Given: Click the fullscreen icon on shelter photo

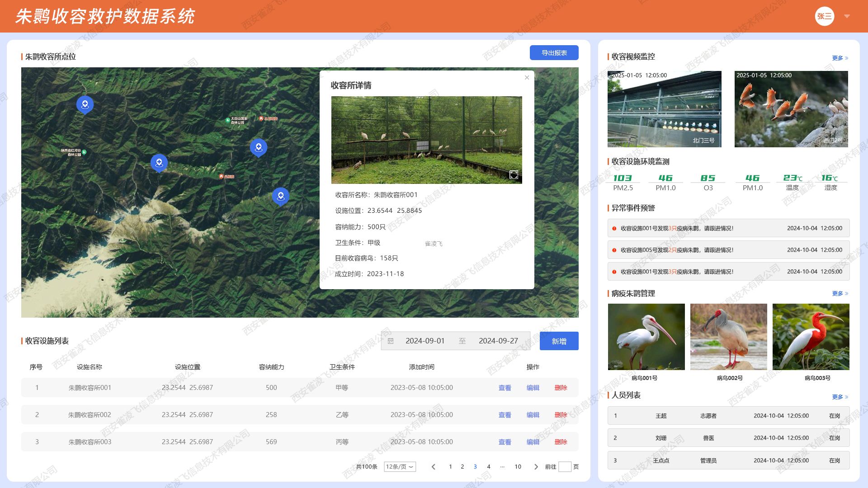Looking at the screenshot, I should click(x=514, y=175).
